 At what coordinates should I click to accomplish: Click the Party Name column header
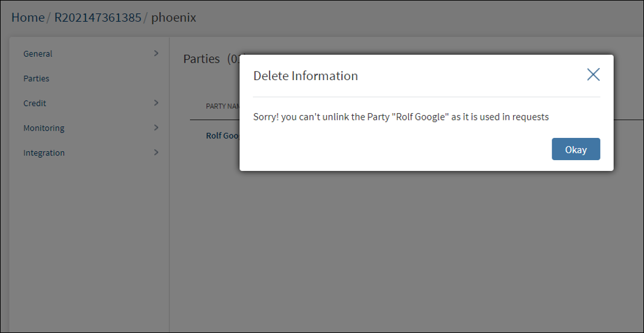coord(223,106)
